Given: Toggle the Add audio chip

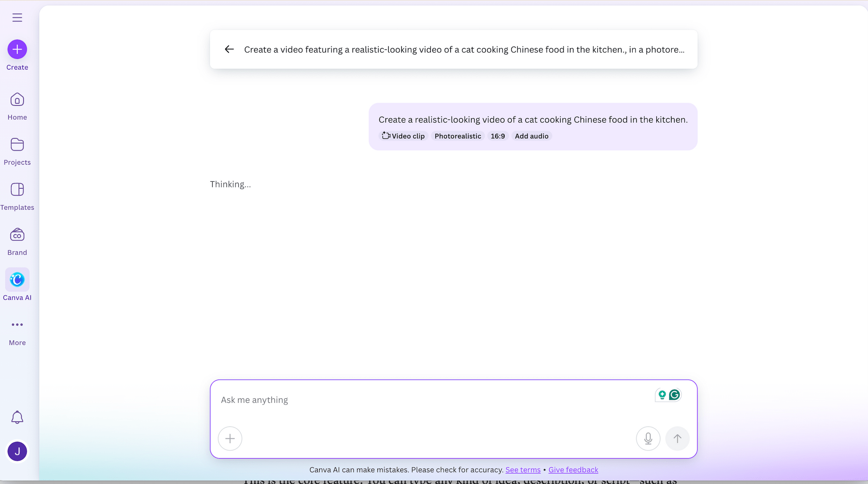Looking at the screenshot, I should point(531,136).
